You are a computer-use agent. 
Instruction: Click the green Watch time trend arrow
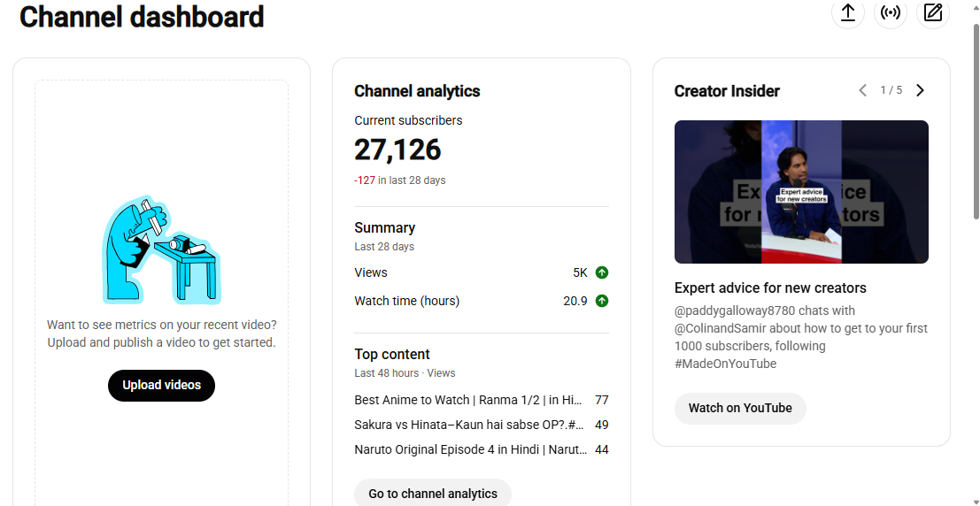[602, 301]
